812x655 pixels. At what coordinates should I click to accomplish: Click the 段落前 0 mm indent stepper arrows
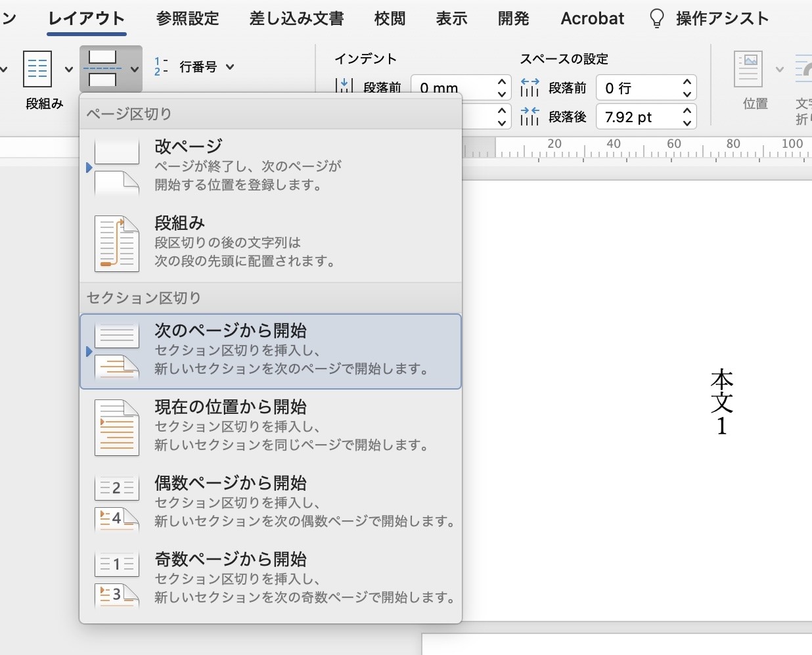click(x=502, y=88)
